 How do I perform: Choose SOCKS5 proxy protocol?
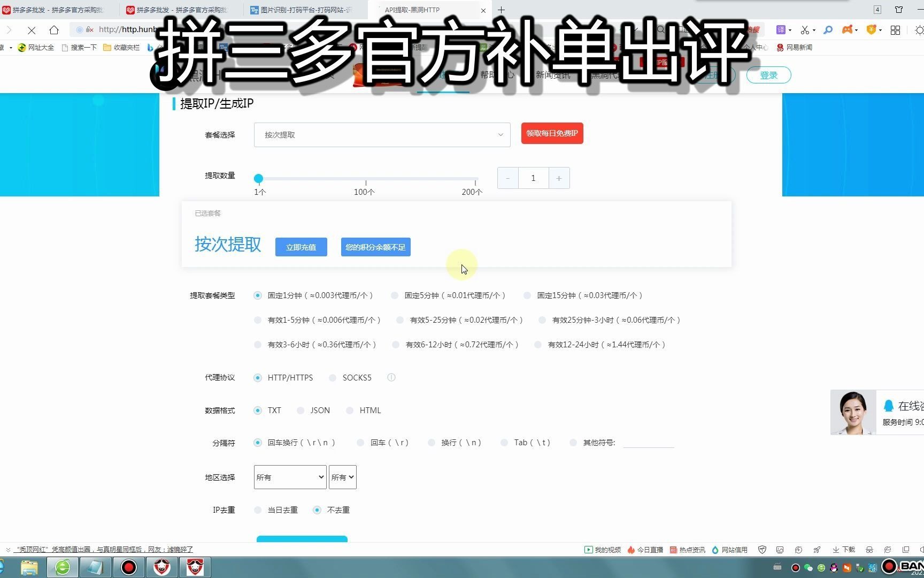(333, 378)
